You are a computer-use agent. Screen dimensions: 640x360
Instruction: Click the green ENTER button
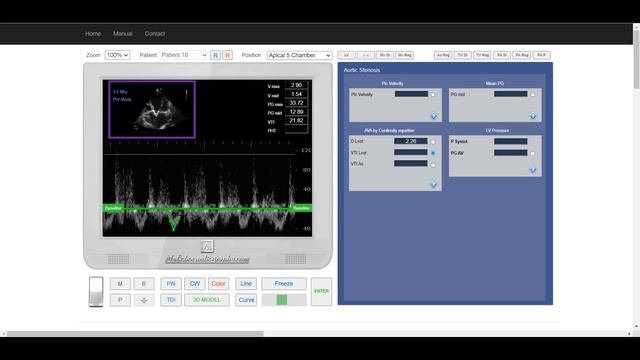321,291
